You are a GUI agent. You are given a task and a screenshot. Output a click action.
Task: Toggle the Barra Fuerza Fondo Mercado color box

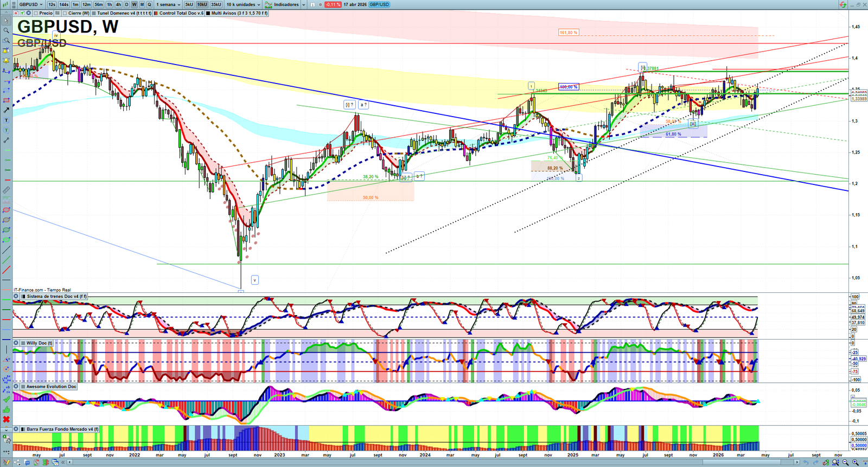(x=23, y=429)
